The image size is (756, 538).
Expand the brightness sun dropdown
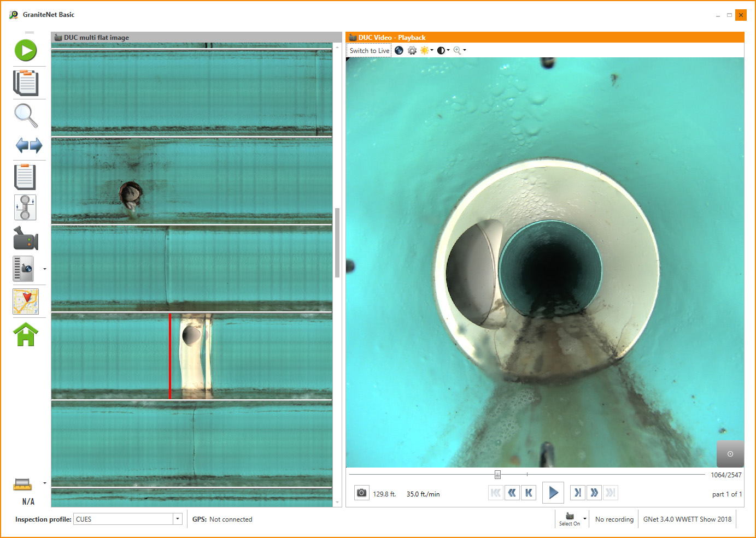[x=432, y=50]
